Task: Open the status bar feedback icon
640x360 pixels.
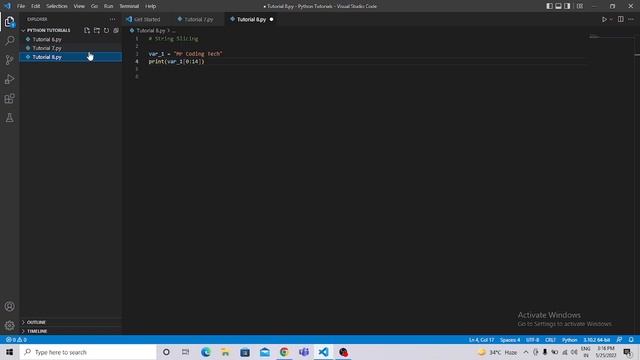Action: 619,340
